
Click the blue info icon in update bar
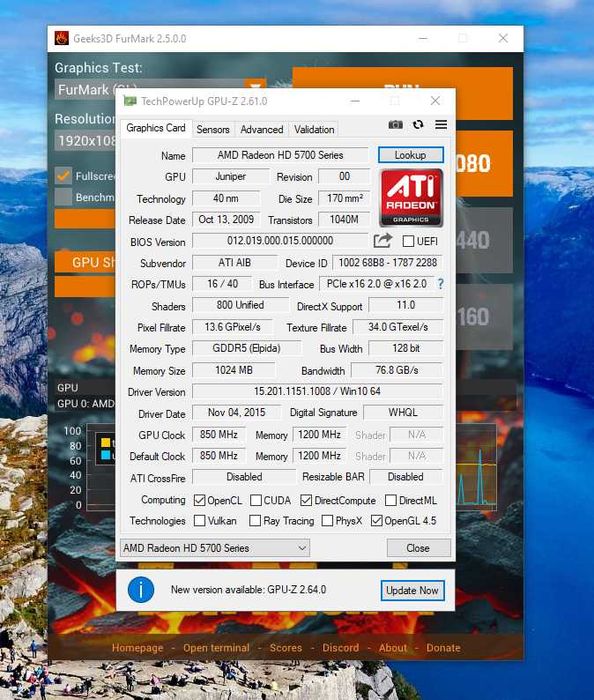(x=141, y=590)
